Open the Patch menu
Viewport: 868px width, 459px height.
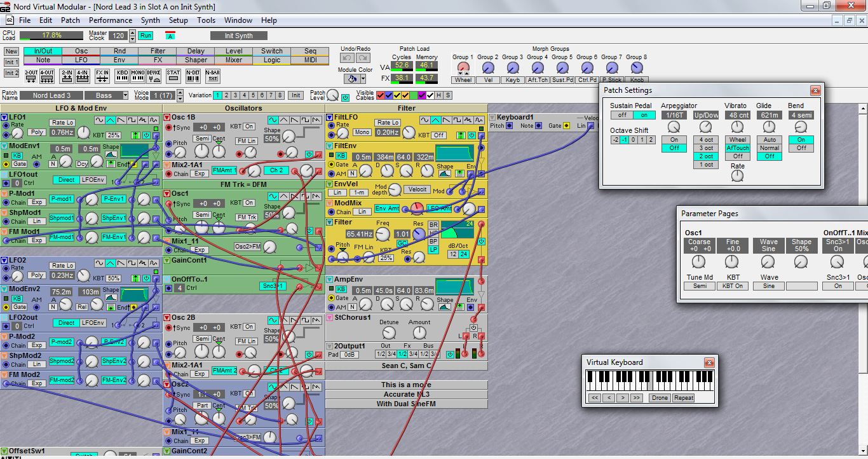click(x=71, y=20)
